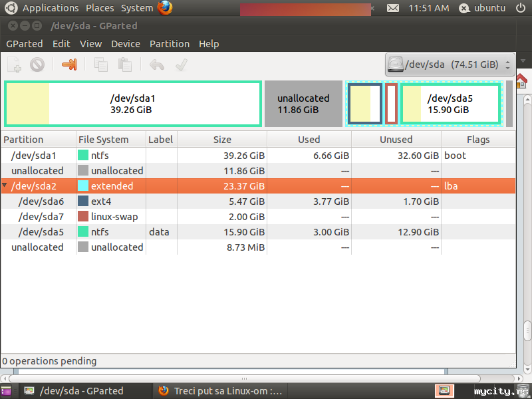
Task: Click the dark blue ext4 color swatch
Action: click(83, 201)
